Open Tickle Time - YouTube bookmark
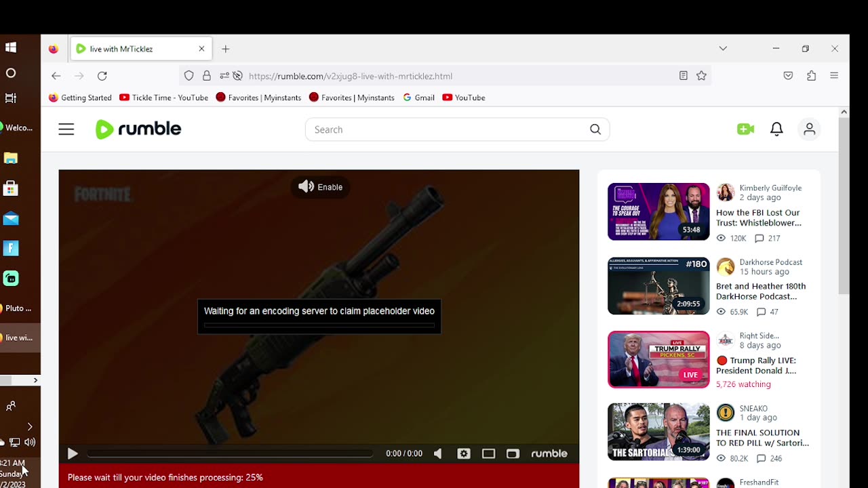 point(163,98)
